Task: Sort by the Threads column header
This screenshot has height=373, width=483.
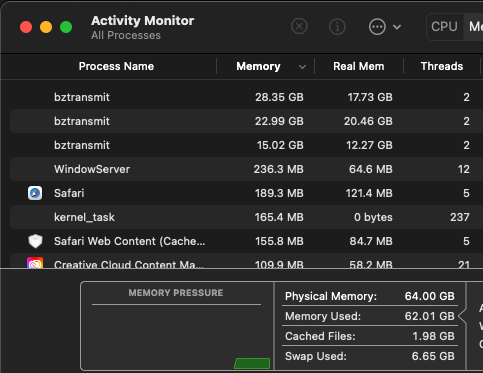Action: pyautogui.click(x=442, y=66)
